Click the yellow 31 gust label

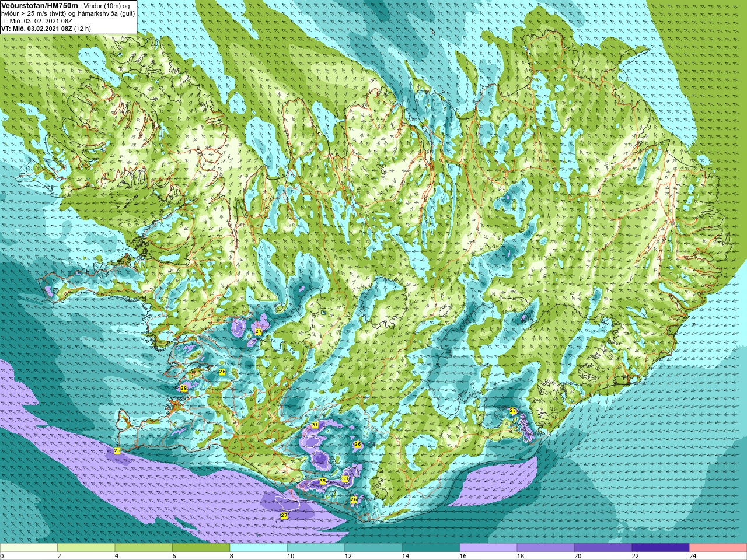click(315, 425)
